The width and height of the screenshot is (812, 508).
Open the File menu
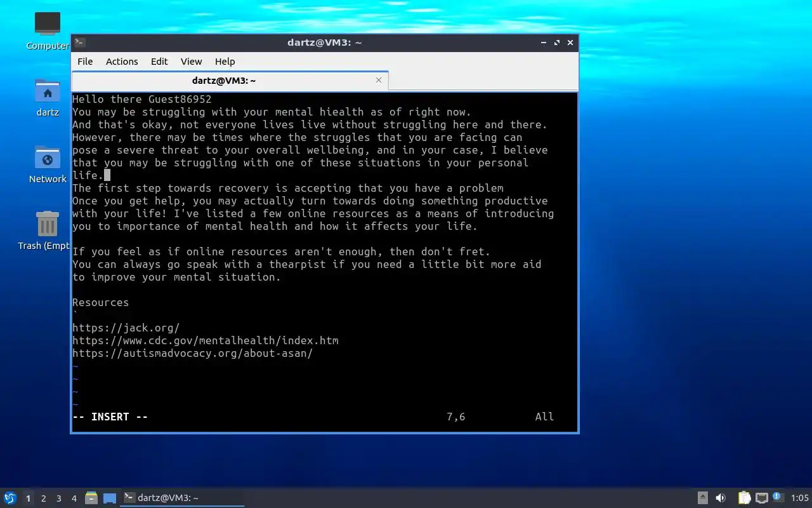(85, 62)
